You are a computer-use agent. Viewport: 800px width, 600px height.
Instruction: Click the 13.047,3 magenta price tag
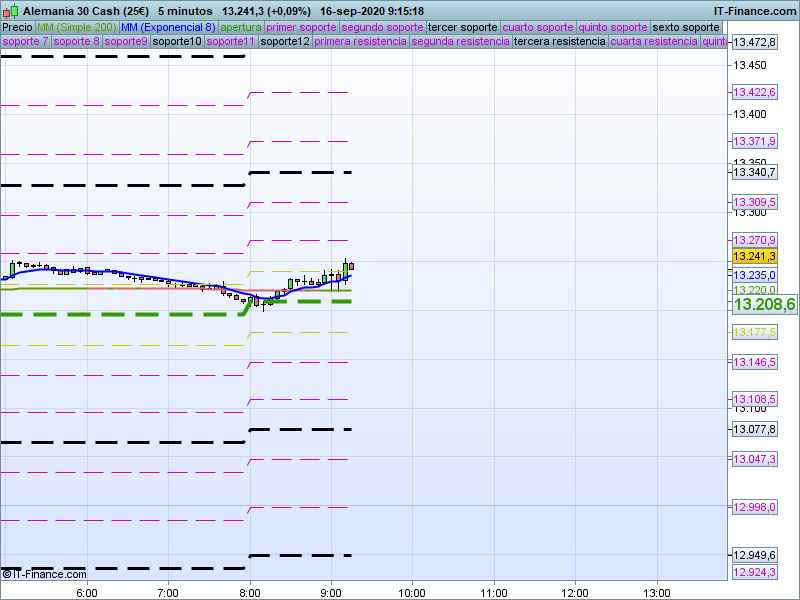[x=754, y=459]
